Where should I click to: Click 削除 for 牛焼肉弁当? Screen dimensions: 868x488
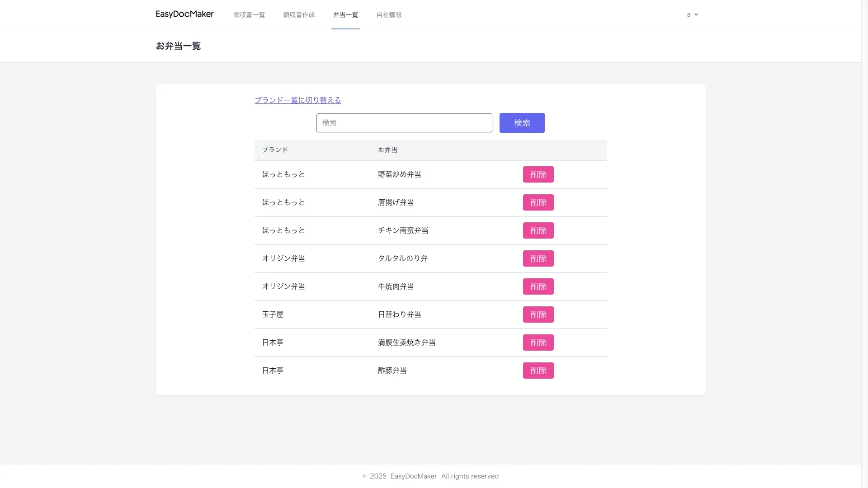coord(538,286)
